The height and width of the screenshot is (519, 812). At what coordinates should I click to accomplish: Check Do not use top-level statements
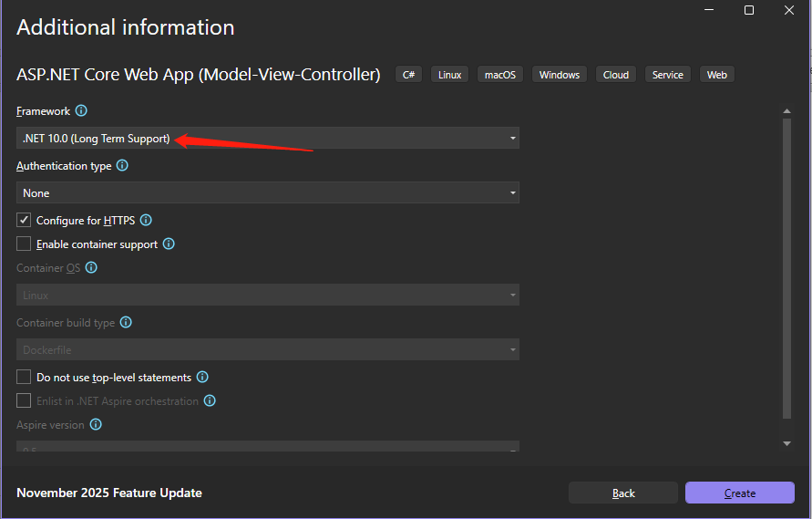click(x=24, y=377)
